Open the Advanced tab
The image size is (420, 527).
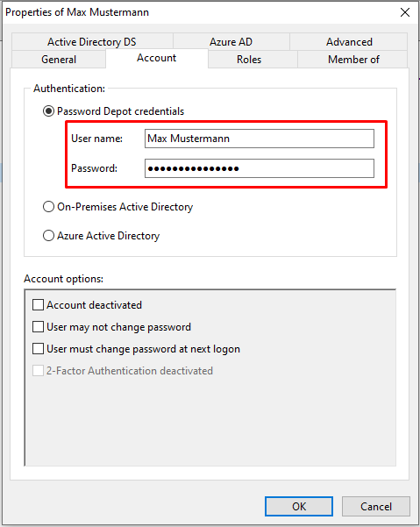coord(349,42)
